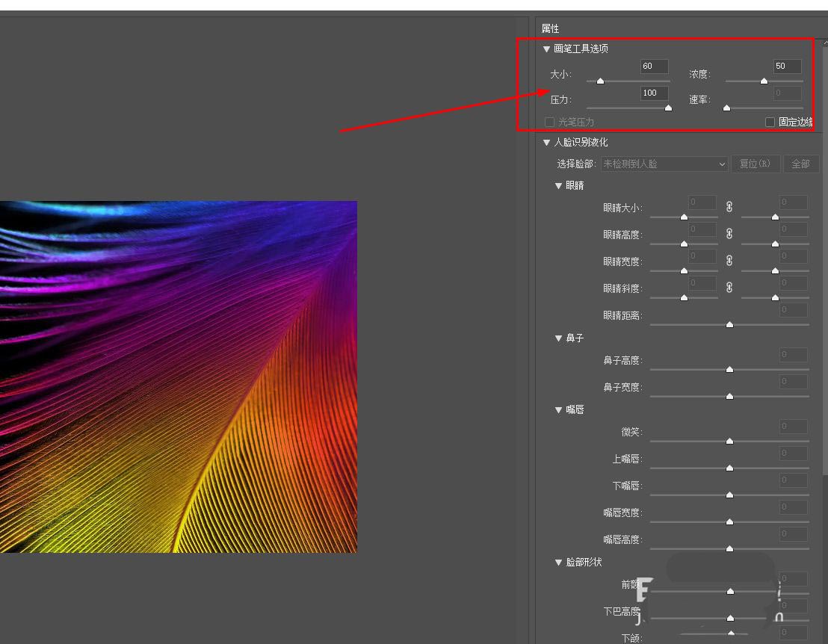The image size is (828, 644).
Task: Collapse the 画笔工具选项 section
Action: coord(546,49)
